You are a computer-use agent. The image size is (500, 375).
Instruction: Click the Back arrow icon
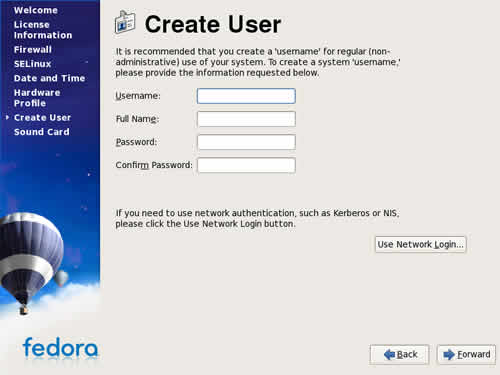click(x=389, y=354)
